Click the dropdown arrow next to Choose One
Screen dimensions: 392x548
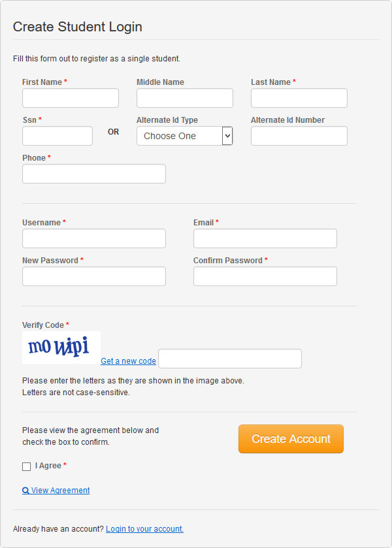(227, 136)
